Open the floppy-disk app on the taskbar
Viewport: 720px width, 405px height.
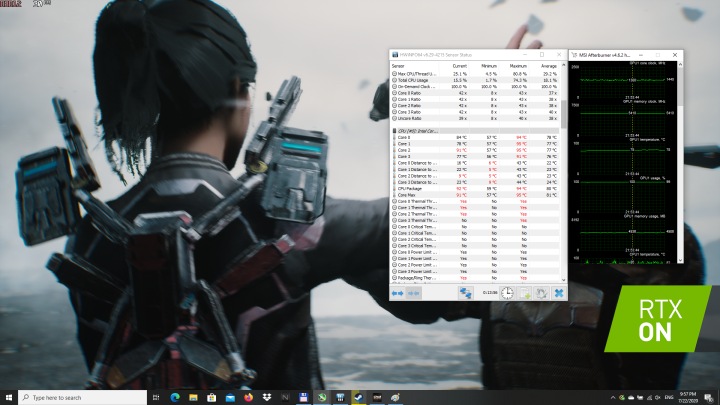tap(304, 397)
